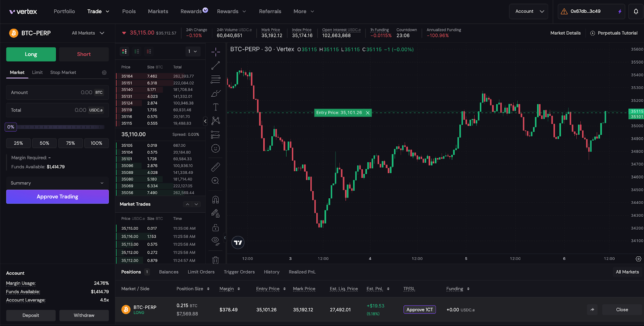Expand the More dropdown menu
The width and height of the screenshot is (644, 326).
point(304,11)
